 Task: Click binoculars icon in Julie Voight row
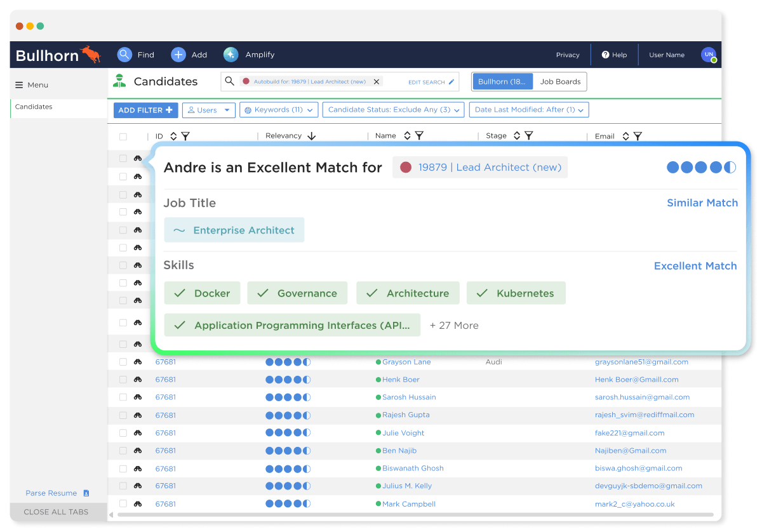[x=138, y=433]
